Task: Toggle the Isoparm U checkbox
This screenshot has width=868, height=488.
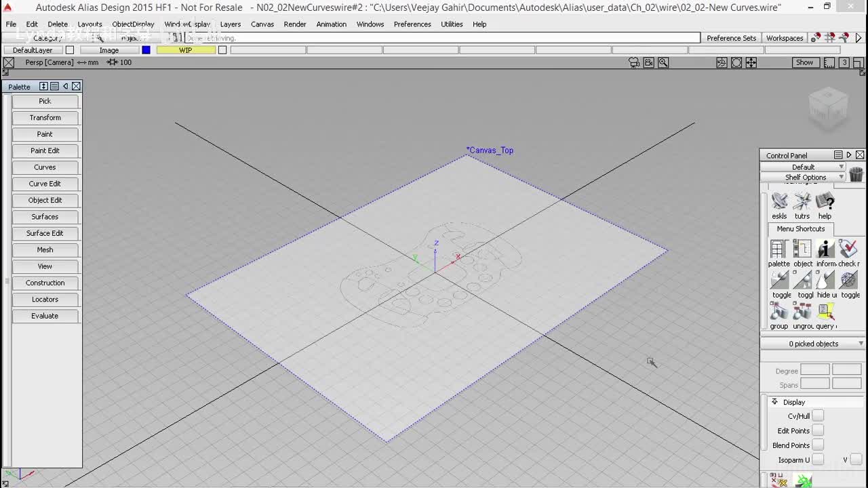Action: point(818,460)
